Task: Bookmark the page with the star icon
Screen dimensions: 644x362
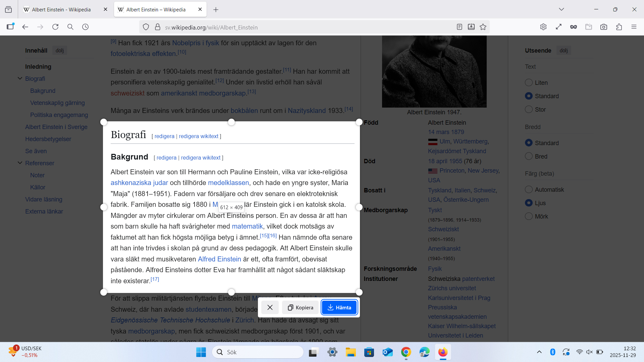Action: 483,27
